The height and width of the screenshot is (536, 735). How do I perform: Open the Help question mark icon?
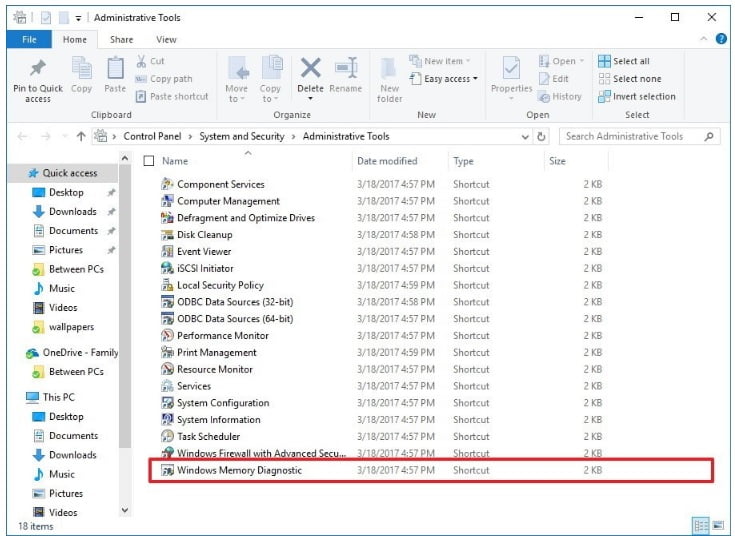pyautogui.click(x=721, y=39)
